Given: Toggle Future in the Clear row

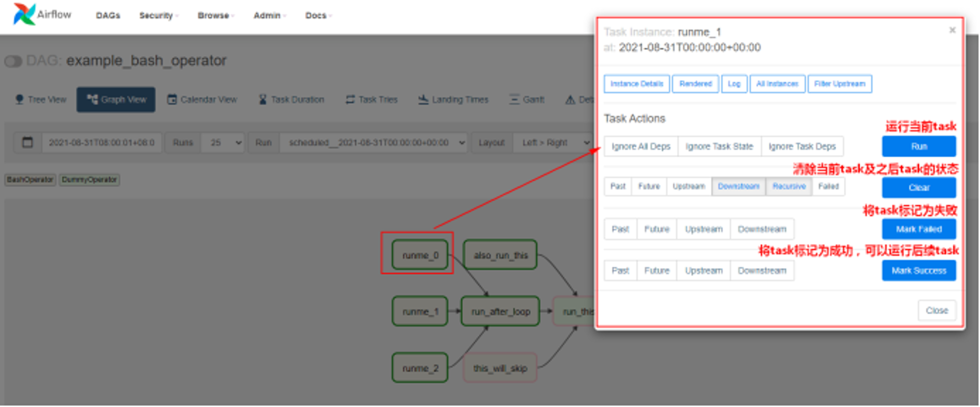Looking at the screenshot, I should tap(649, 186).
